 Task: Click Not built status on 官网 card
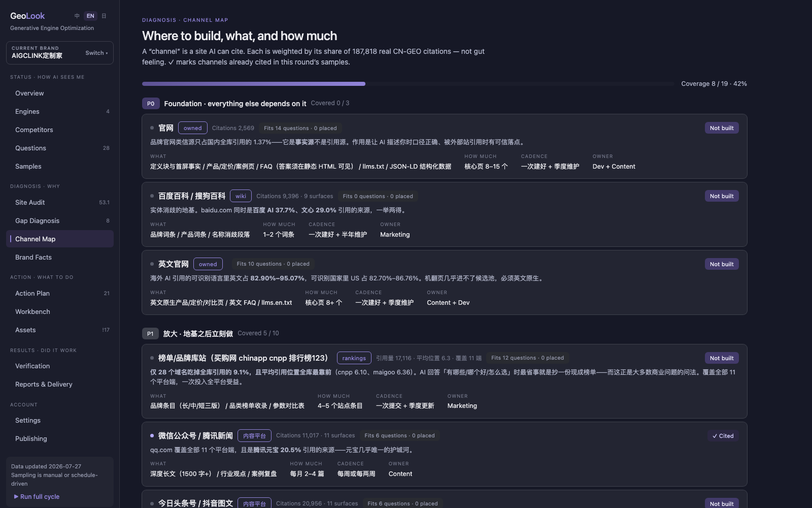(x=722, y=128)
